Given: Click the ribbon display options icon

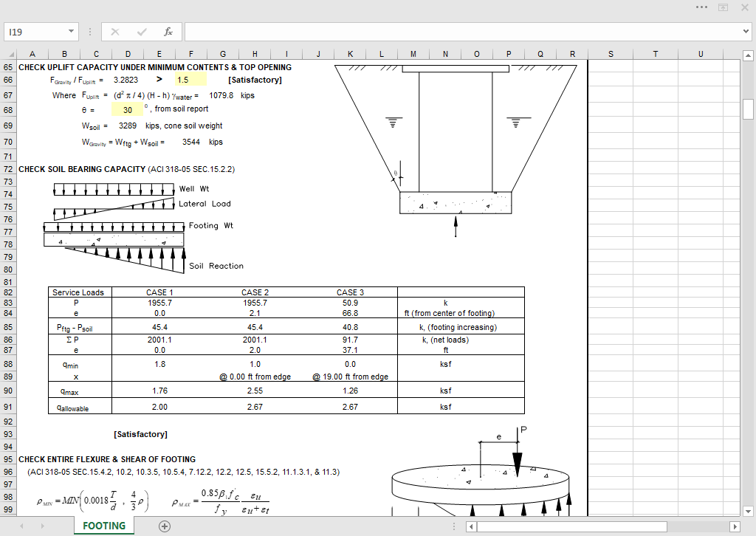Looking at the screenshot, I should click(724, 7).
